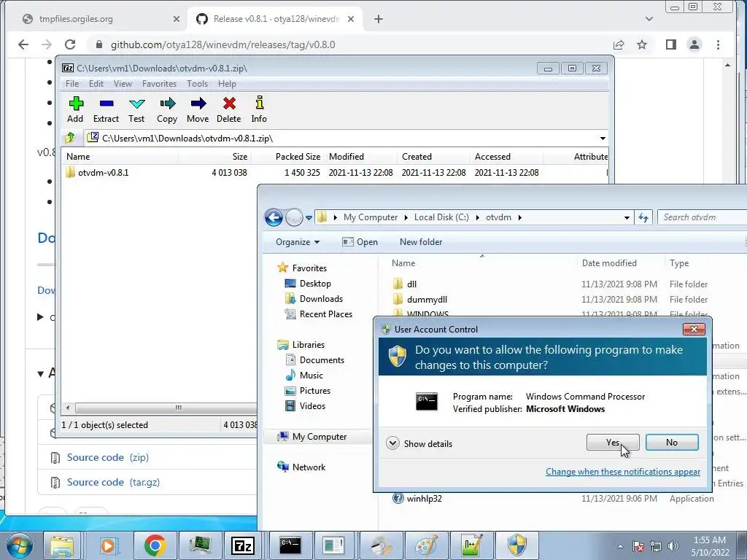
Task: Expand the Chrome tab search chevron
Action: pyautogui.click(x=649, y=19)
